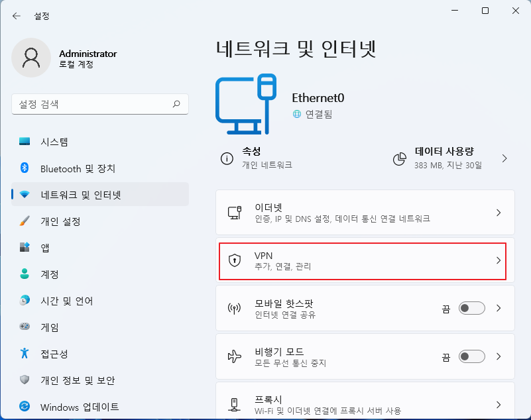531x420 pixels.
Task: Open 모바일 핫스팟 details via chevron
Action: point(499,308)
